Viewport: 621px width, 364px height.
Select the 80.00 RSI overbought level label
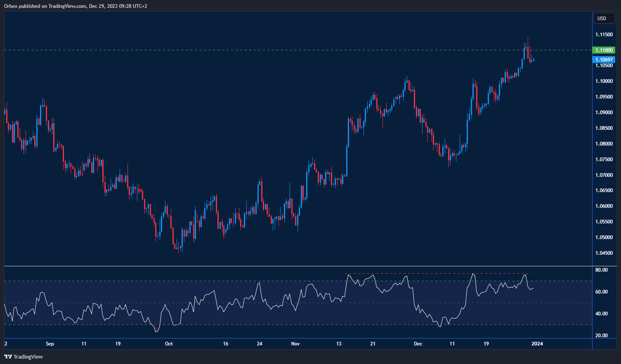(602, 270)
